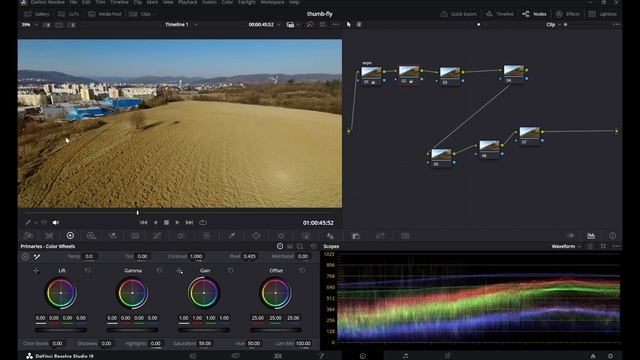Image resolution: width=640 pixels, height=360 pixels.
Task: Expand the Clips dropdown arrow
Action: click(x=154, y=14)
